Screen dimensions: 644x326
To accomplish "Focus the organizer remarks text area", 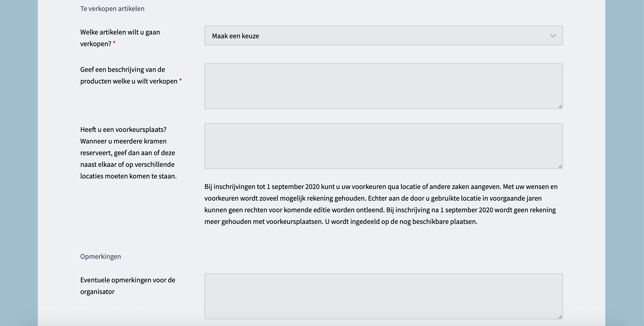I will pyautogui.click(x=383, y=296).
